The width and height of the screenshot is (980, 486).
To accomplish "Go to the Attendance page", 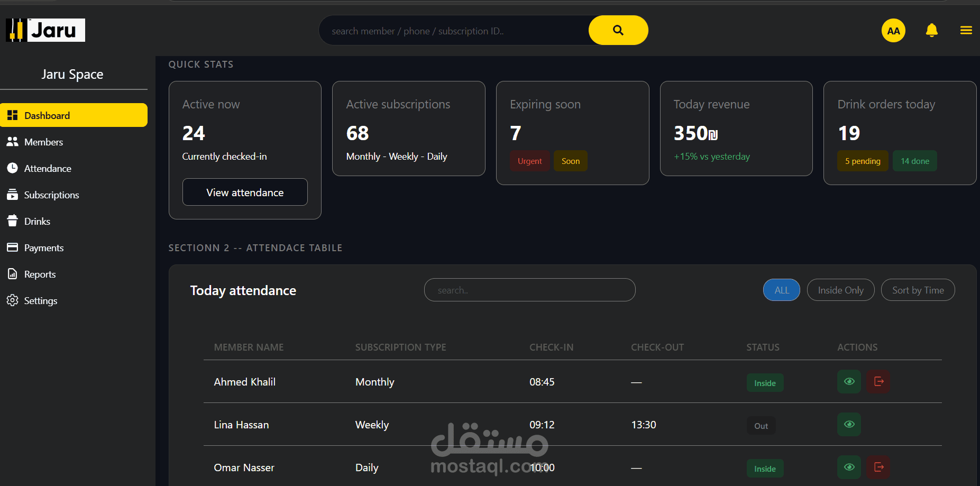I will pos(74,168).
